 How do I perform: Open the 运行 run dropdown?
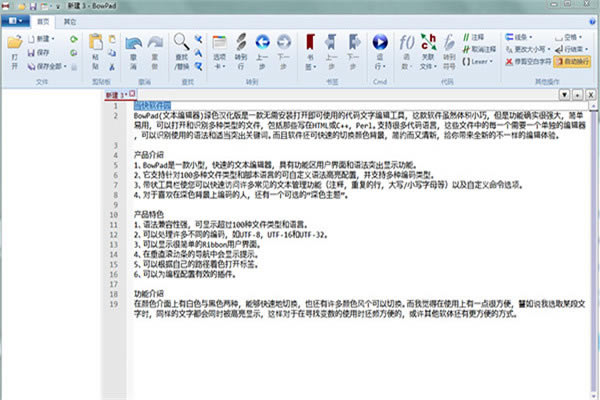[x=380, y=51]
